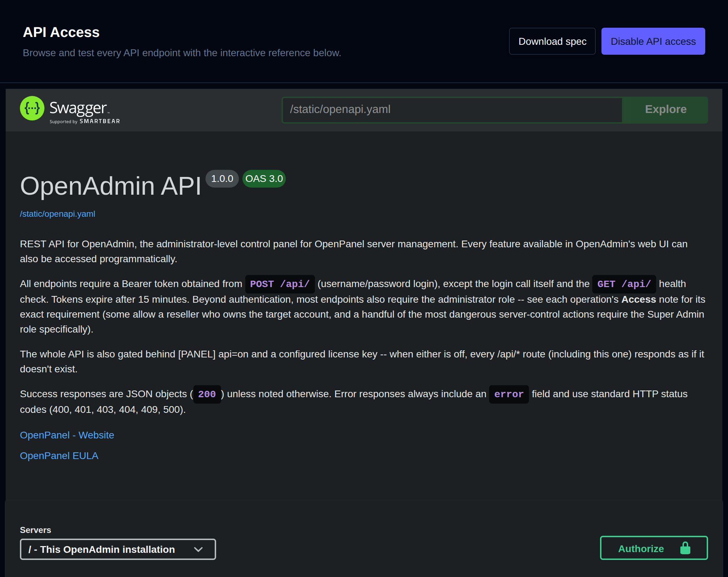The width and height of the screenshot is (728, 577).
Task: Click Disable API access button
Action: coord(653,41)
